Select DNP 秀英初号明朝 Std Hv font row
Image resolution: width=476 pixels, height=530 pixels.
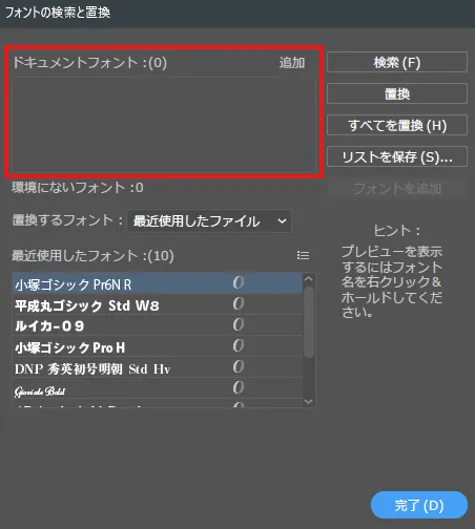pos(157,368)
